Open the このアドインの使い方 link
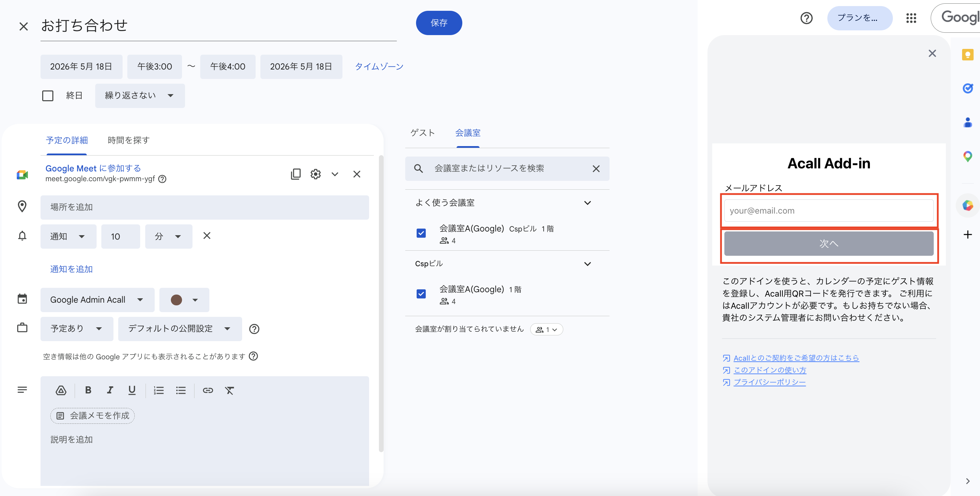 (x=770, y=370)
